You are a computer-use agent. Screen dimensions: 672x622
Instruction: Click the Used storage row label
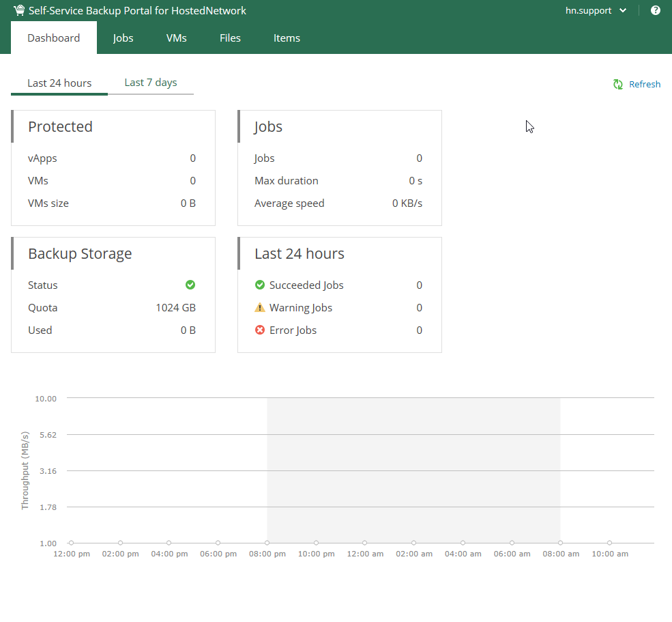tap(40, 330)
